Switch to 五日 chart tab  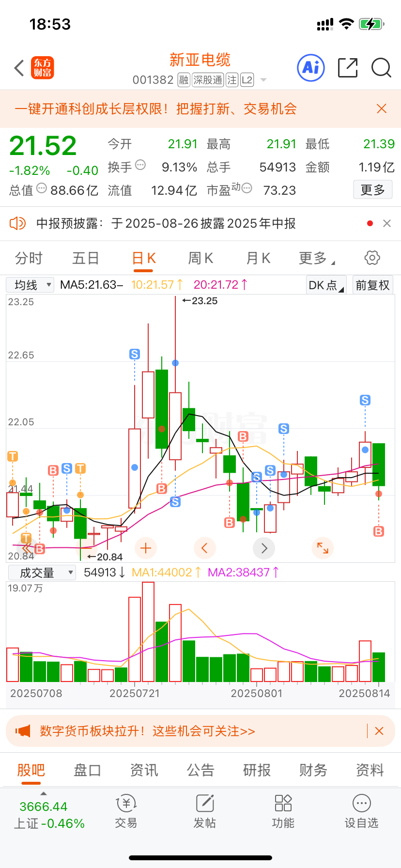coord(86,258)
